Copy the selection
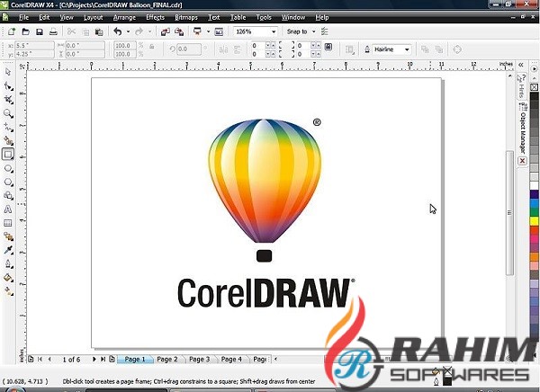 [x=85, y=32]
